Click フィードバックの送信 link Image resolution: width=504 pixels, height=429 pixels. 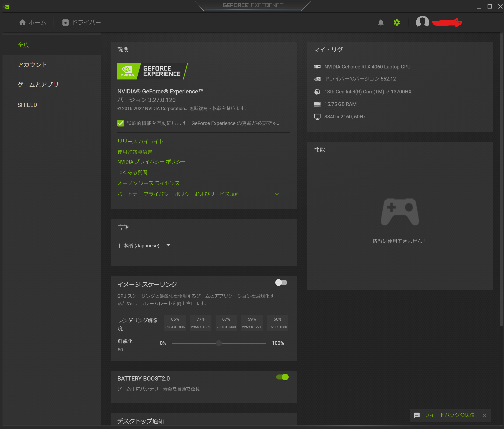[449, 415]
